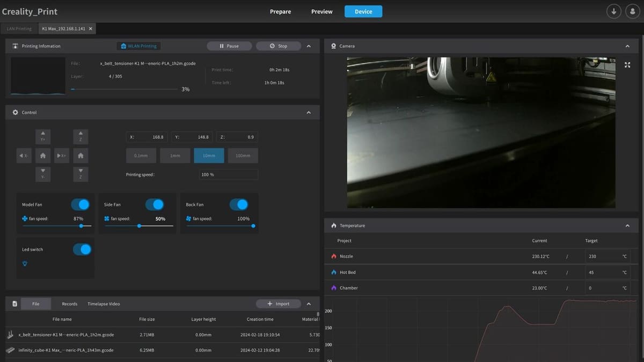The width and height of the screenshot is (644, 362).
Task: Pause the current print
Action: click(x=229, y=46)
